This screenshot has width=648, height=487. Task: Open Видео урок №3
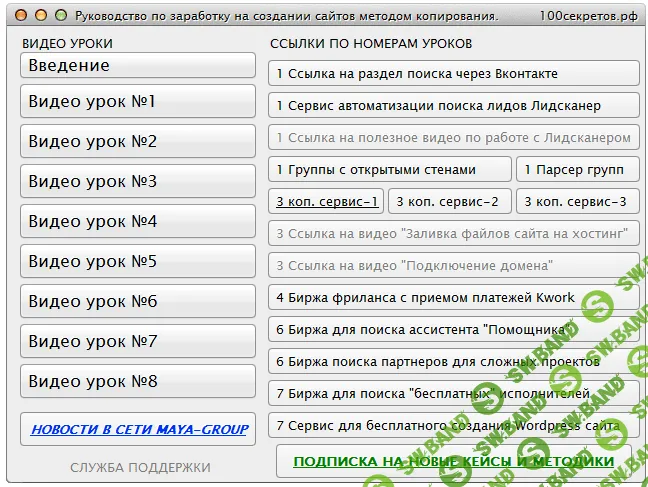pos(138,182)
